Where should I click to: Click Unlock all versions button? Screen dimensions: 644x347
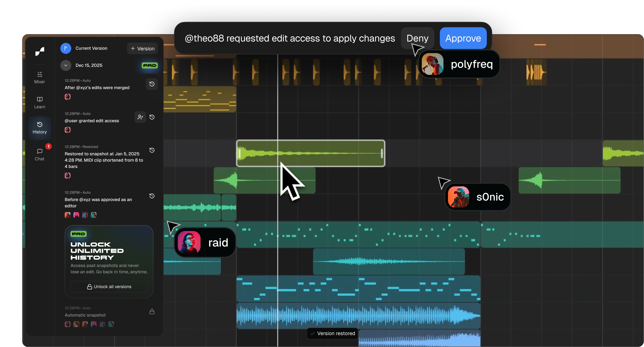pyautogui.click(x=109, y=287)
